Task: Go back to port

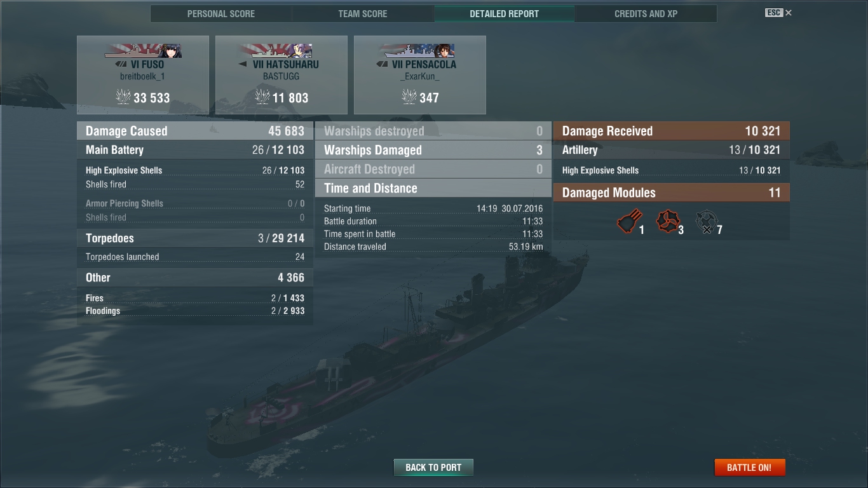Action: 433,467
